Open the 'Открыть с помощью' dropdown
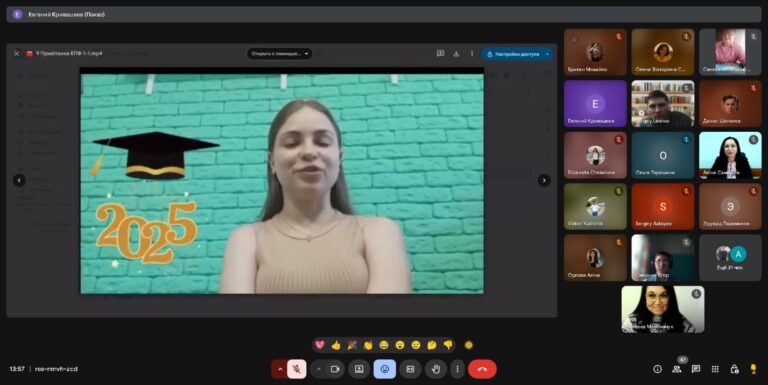 pos(280,53)
